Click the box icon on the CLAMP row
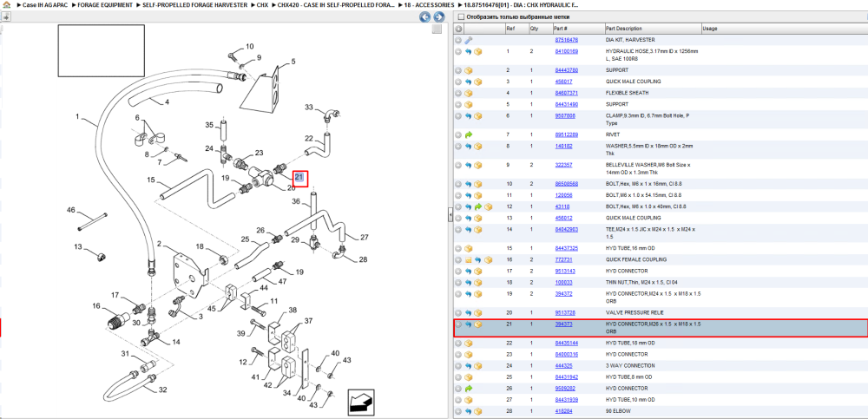868x419 pixels. [x=478, y=115]
